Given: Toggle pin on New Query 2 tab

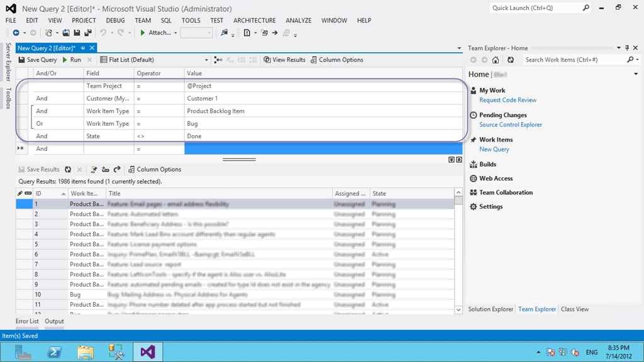Looking at the screenshot, I should pos(83,48).
